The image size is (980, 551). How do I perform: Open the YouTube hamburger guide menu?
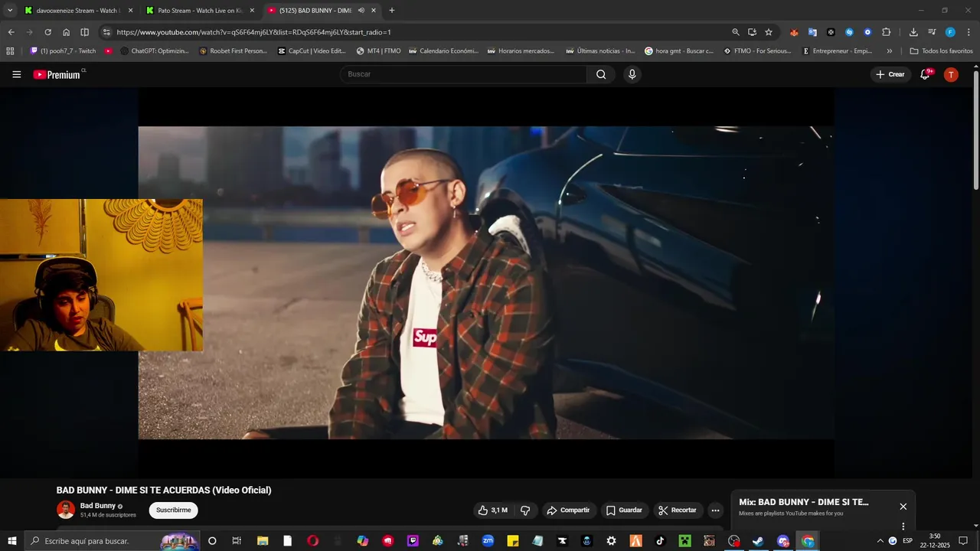pyautogui.click(x=17, y=74)
